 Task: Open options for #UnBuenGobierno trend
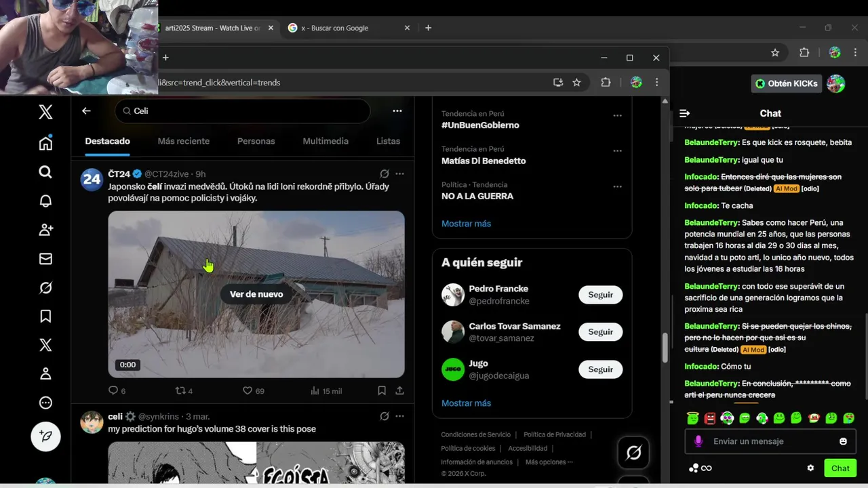617,115
